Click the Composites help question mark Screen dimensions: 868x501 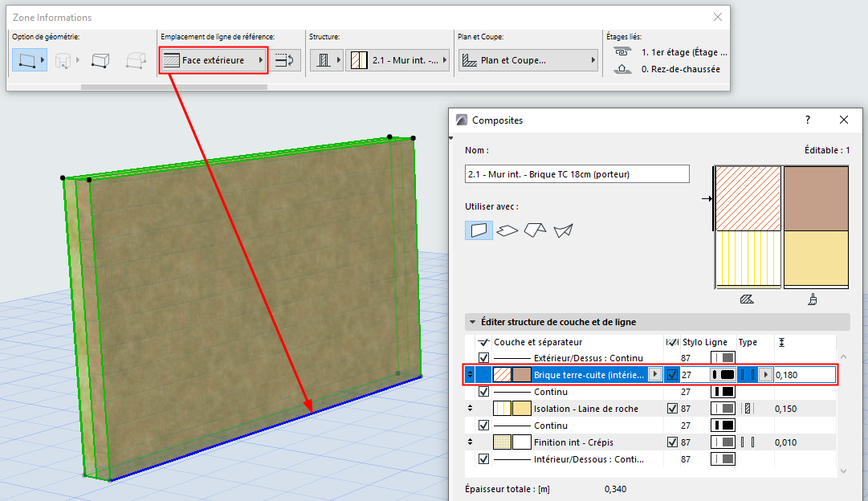(808, 120)
